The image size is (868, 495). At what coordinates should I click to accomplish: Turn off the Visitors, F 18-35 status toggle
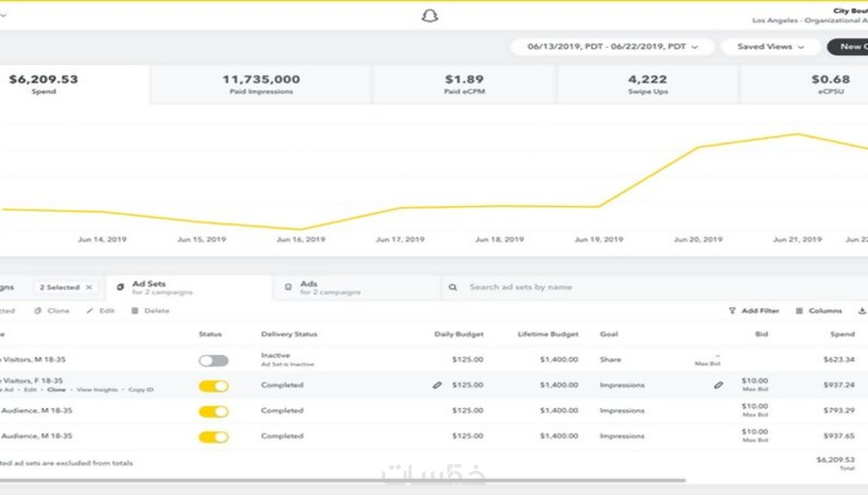point(213,386)
